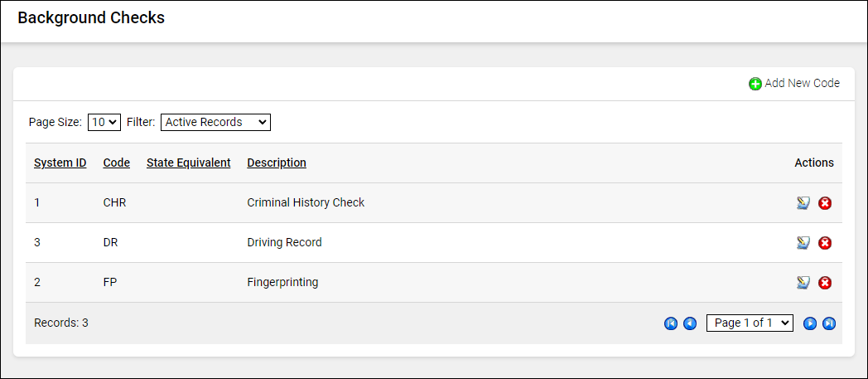Edit the Fingerprinting record
Screen dimensions: 868x379
point(803,283)
